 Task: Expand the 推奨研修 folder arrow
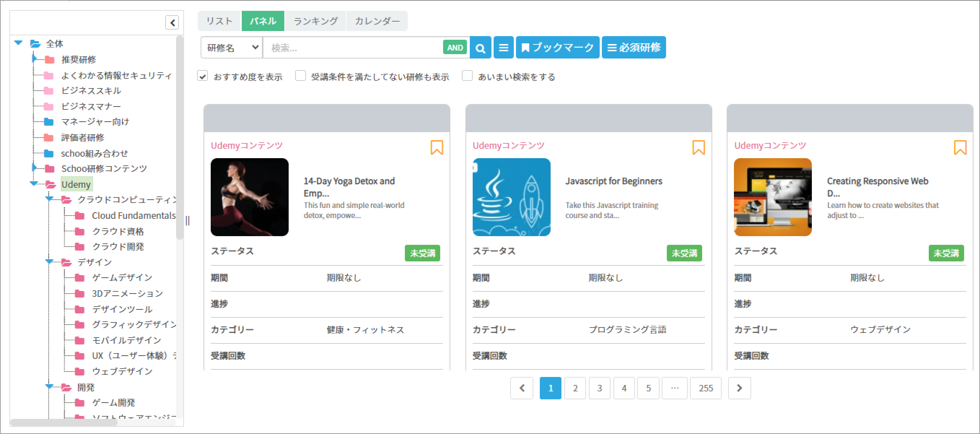35,59
